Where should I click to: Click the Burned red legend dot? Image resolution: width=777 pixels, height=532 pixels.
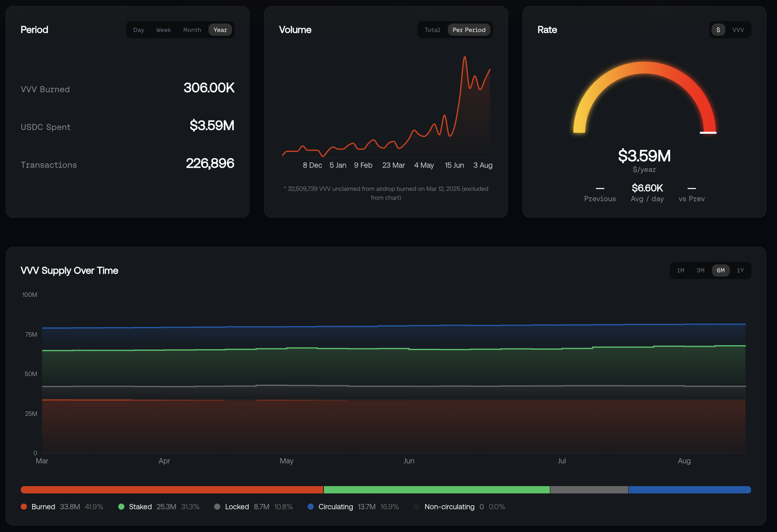point(24,507)
